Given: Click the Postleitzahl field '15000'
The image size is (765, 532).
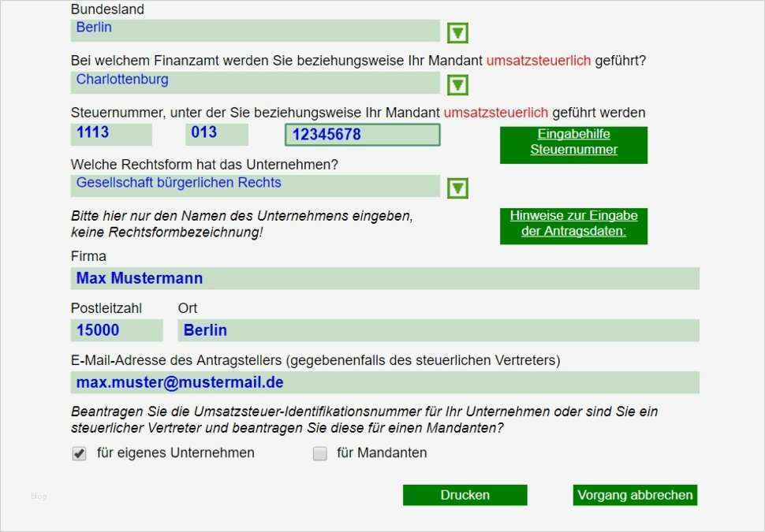Looking at the screenshot, I should click(116, 329).
